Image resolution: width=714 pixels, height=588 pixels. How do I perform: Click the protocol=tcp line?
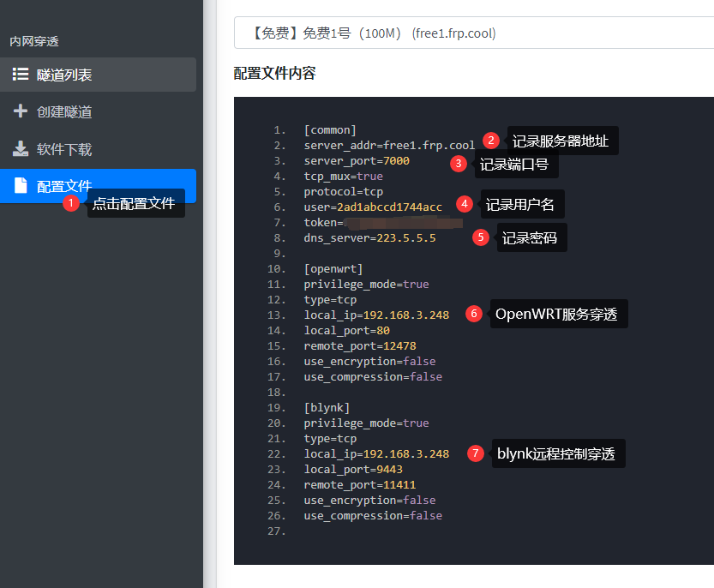344,192
